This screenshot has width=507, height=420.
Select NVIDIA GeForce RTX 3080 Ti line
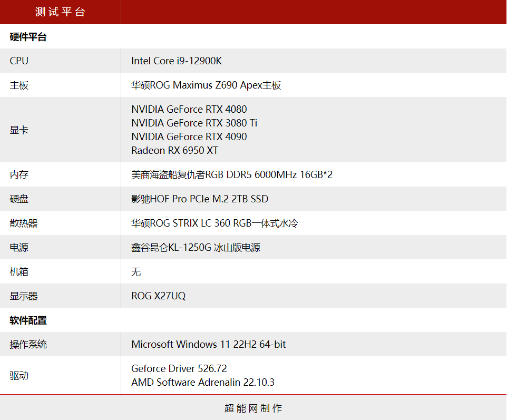point(194,123)
